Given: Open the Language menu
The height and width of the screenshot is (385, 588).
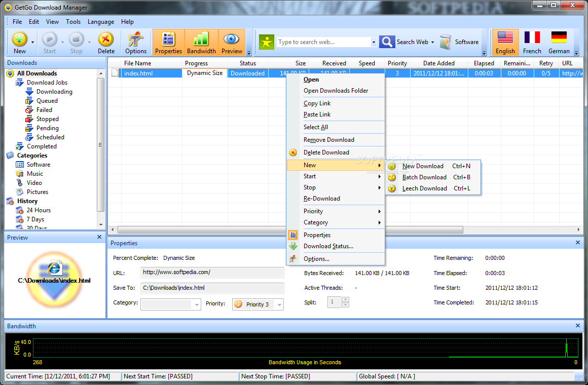Looking at the screenshot, I should click(101, 22).
